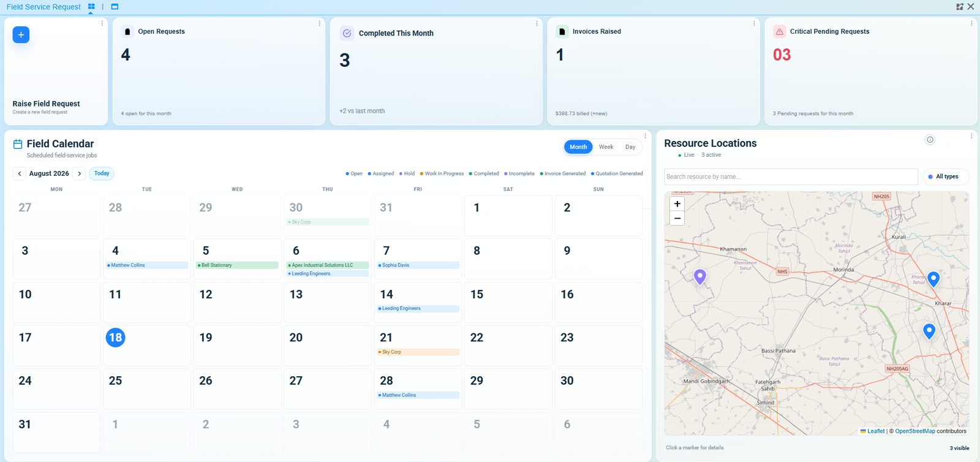
Task: Select the Day calendar view
Action: [x=630, y=147]
